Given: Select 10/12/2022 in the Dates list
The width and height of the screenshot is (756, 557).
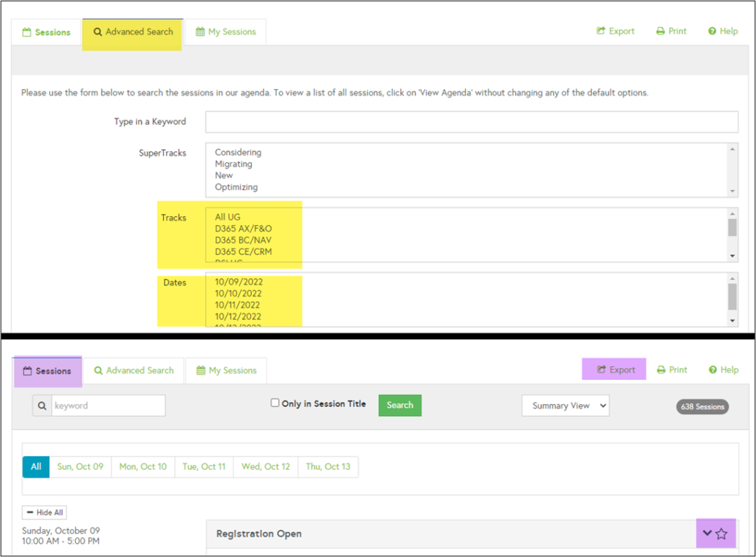Looking at the screenshot, I should tap(238, 316).
